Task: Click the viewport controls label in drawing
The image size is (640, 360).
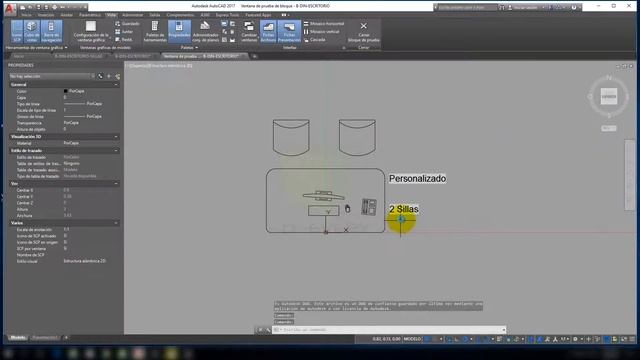Action: tap(160, 65)
